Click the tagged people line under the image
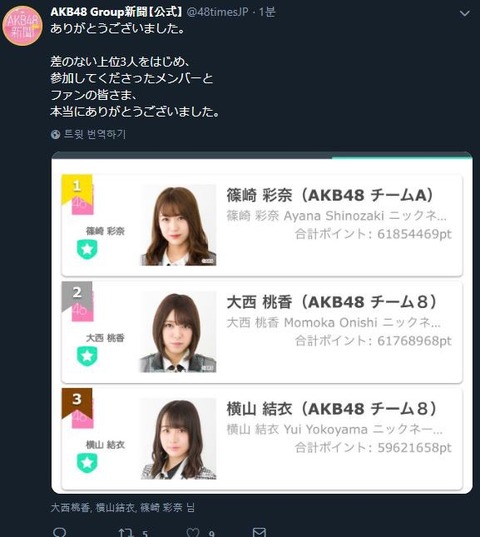480x537 pixels. [123, 507]
